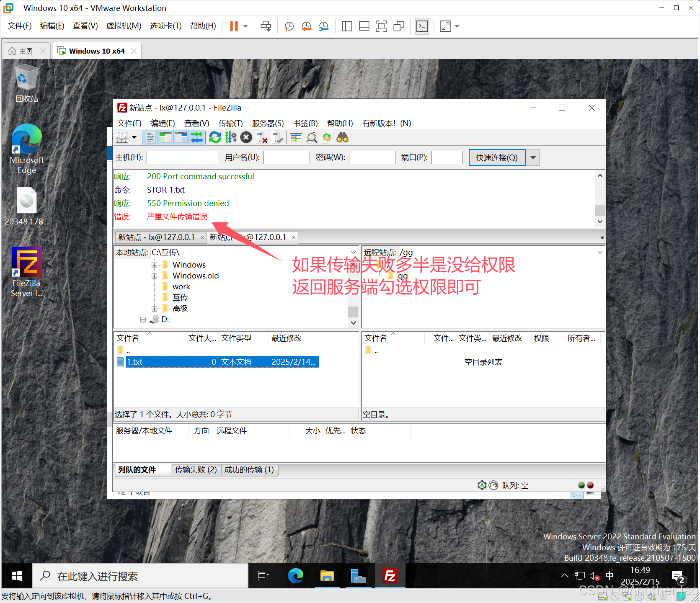Switch to 成功的传输 (1) tab
This screenshot has height=603, width=700.
pyautogui.click(x=249, y=470)
